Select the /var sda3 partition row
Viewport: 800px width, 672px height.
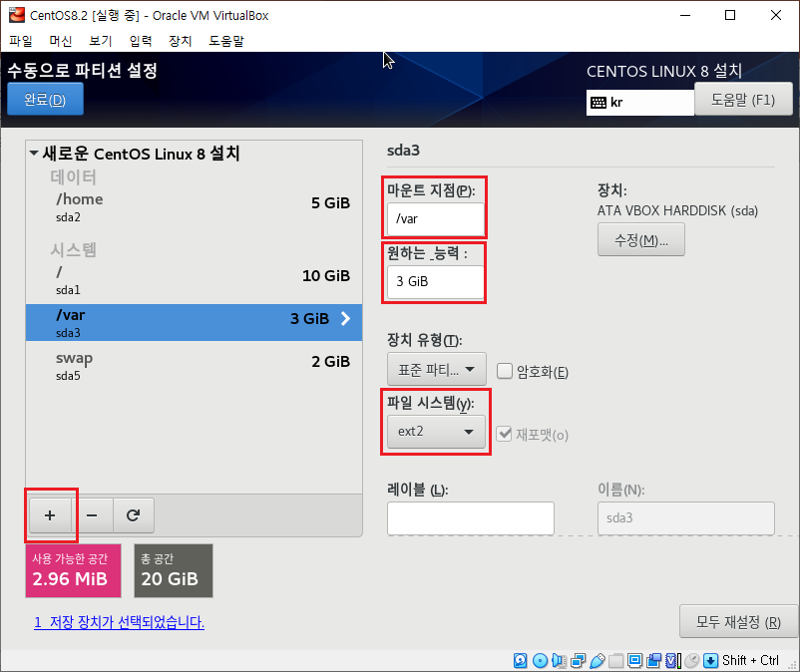click(x=194, y=323)
